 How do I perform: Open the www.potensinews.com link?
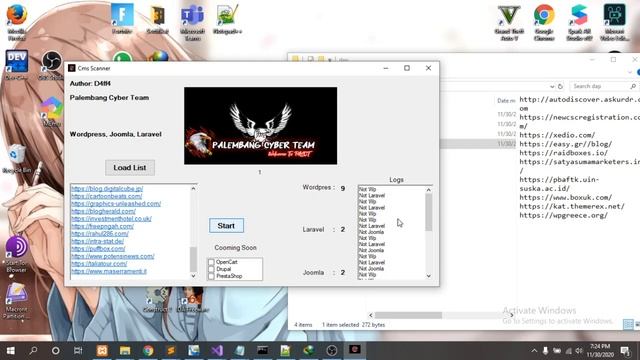113,256
